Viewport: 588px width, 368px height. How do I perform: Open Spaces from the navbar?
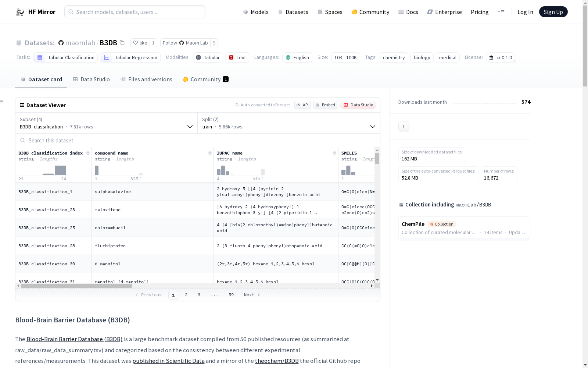330,12
